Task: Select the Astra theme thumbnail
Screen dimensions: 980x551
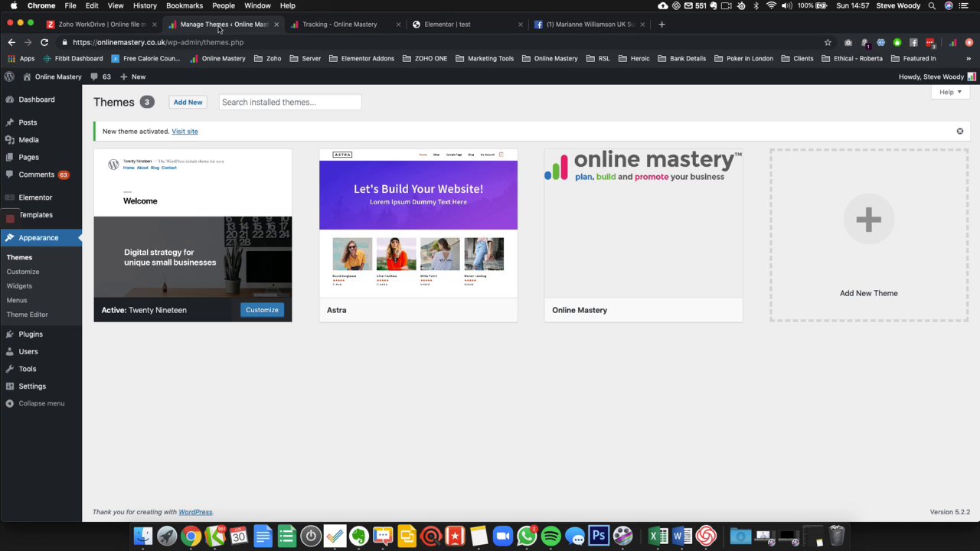Action: tap(418, 223)
